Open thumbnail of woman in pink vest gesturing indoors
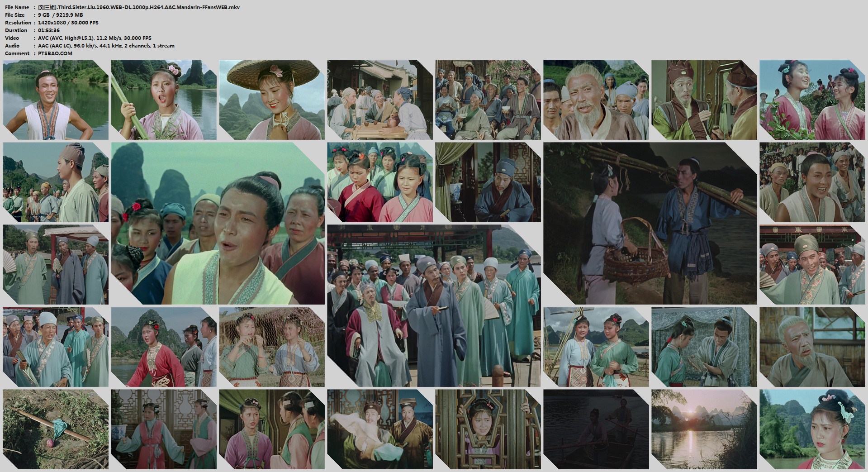Image resolution: width=868 pixels, height=472 pixels. 164,429
